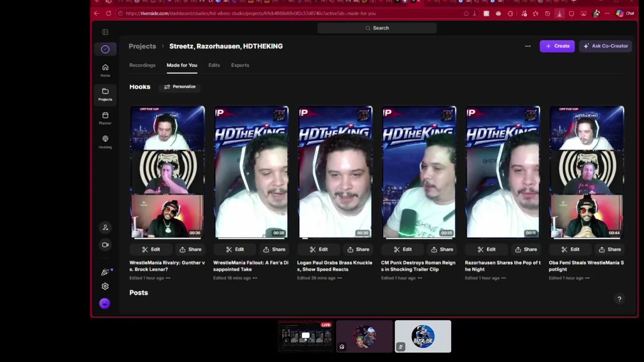This screenshot has height=362, width=644.
Task: Open the settings gear in sidebar
Action: [x=105, y=286]
